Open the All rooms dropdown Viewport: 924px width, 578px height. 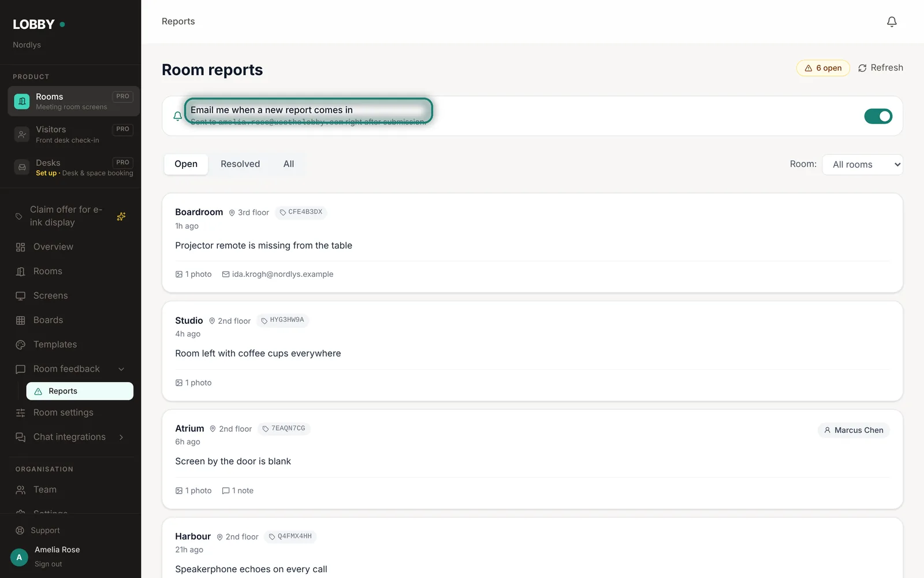(863, 165)
